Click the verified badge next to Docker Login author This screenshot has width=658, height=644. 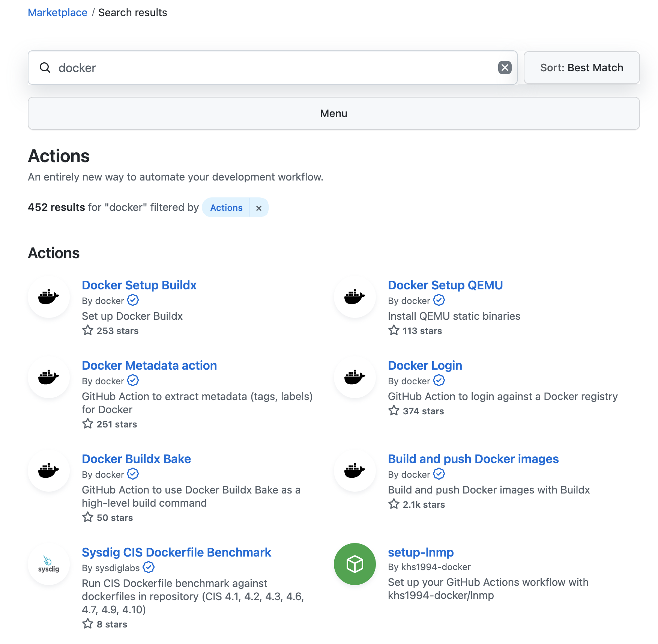coord(439,381)
